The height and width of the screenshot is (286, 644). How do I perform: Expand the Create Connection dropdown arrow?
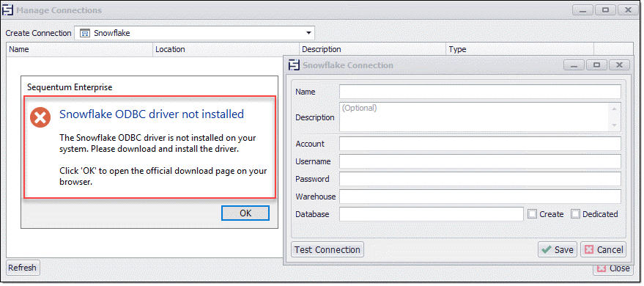[x=309, y=33]
